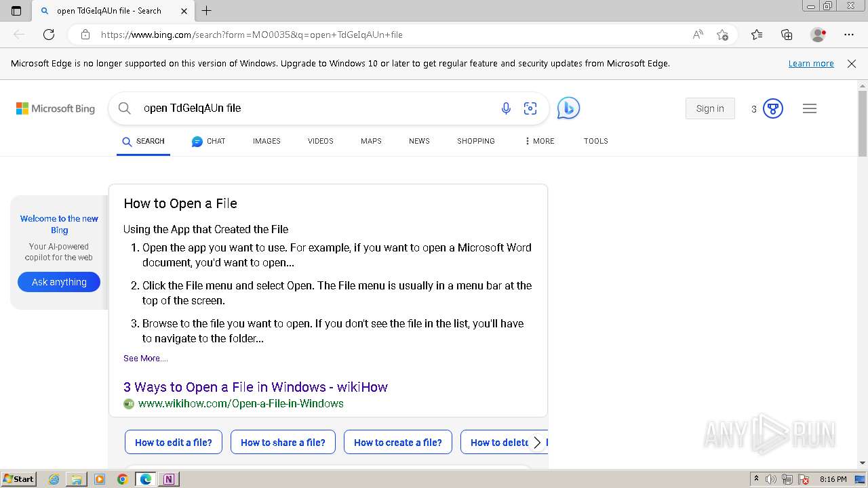Image resolution: width=868 pixels, height=488 pixels.
Task: Add this page to favorites
Action: click(x=722, y=35)
